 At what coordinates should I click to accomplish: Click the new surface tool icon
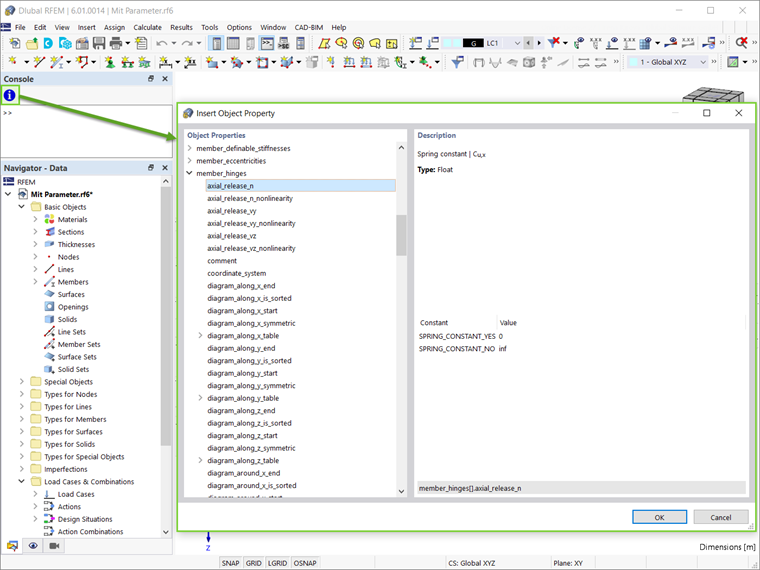click(212, 62)
